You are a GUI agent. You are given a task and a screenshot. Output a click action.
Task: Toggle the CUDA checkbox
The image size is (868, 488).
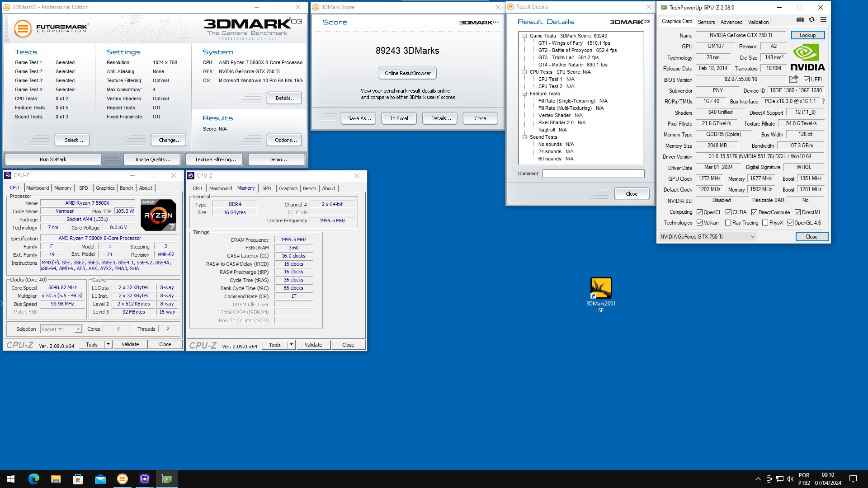(728, 212)
